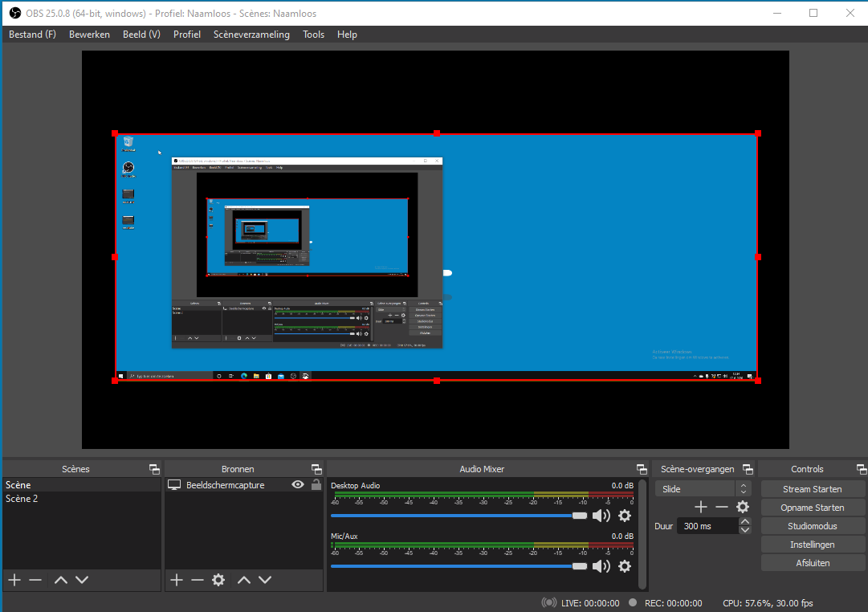Viewport: 868px width, 612px height.
Task: Adjust the Desktop Audio volume slider
Action: tap(458, 516)
